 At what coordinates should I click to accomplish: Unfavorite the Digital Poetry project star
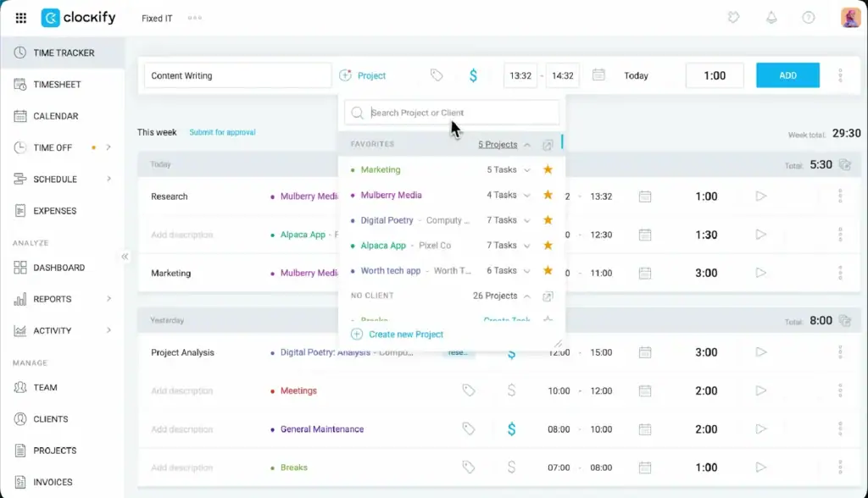548,219
